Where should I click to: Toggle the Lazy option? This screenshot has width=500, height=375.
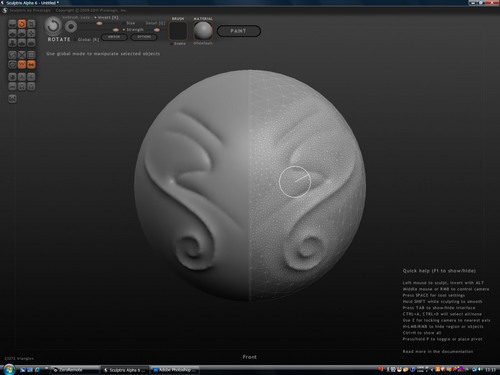tap(85, 17)
